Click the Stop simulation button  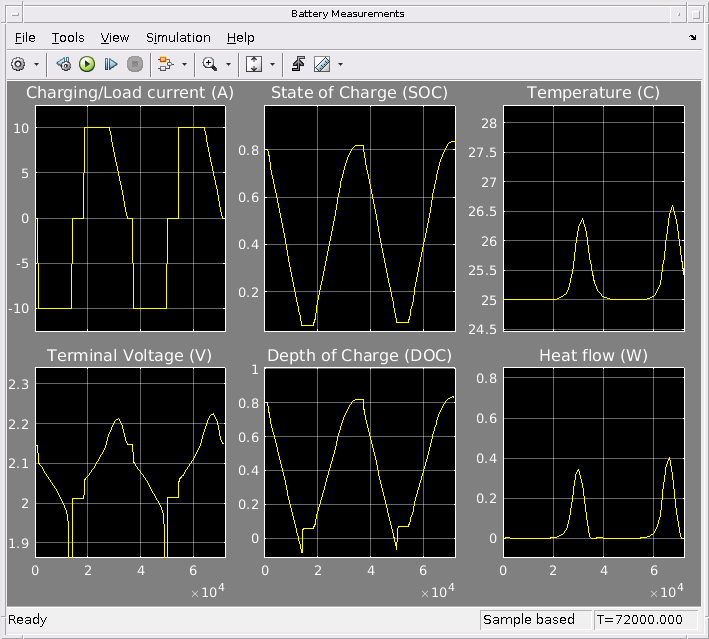coord(135,64)
